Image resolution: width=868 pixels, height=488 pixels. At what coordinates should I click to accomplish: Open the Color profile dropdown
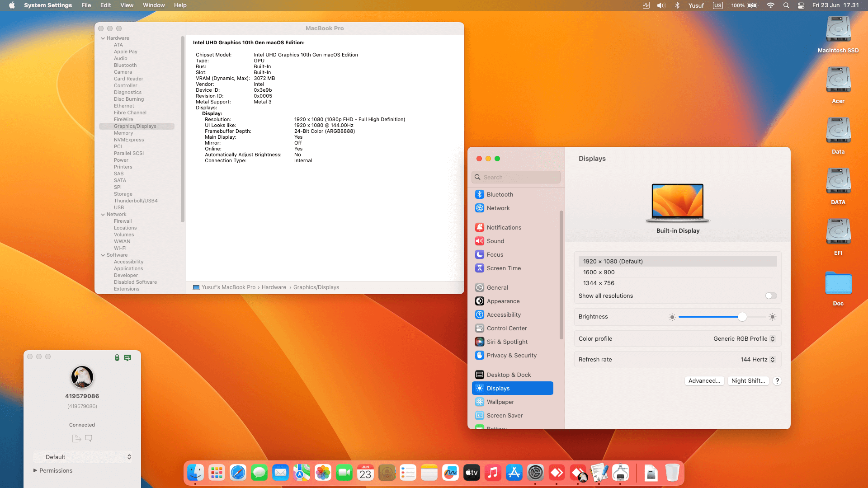[744, 338]
